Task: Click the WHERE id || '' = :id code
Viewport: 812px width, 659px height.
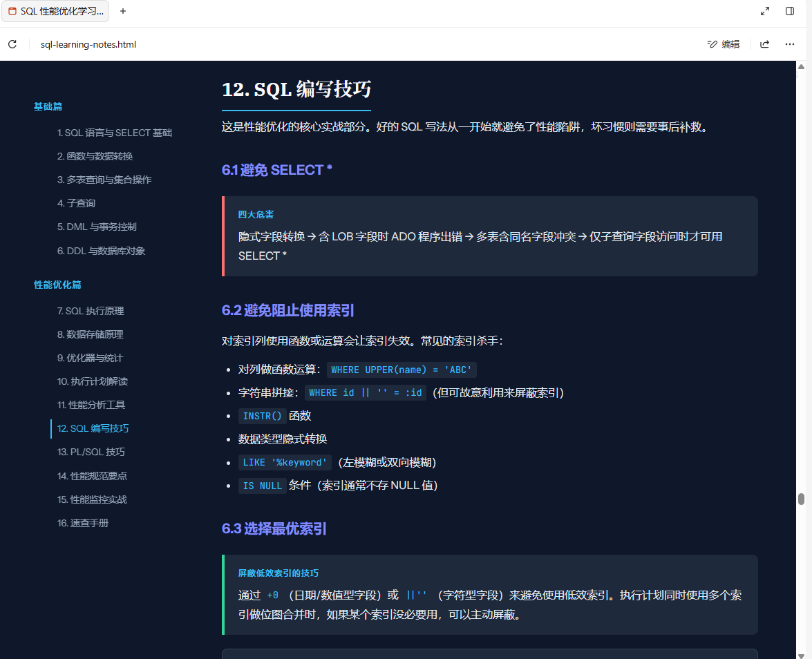Action: tap(365, 393)
